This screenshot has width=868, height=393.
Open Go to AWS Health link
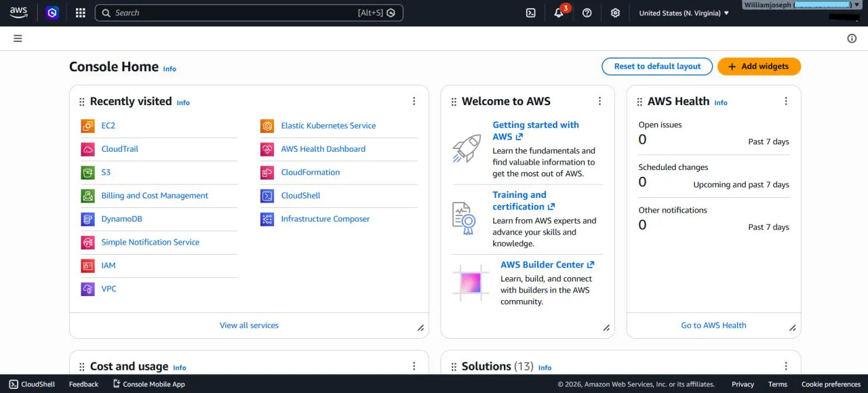[x=713, y=325]
